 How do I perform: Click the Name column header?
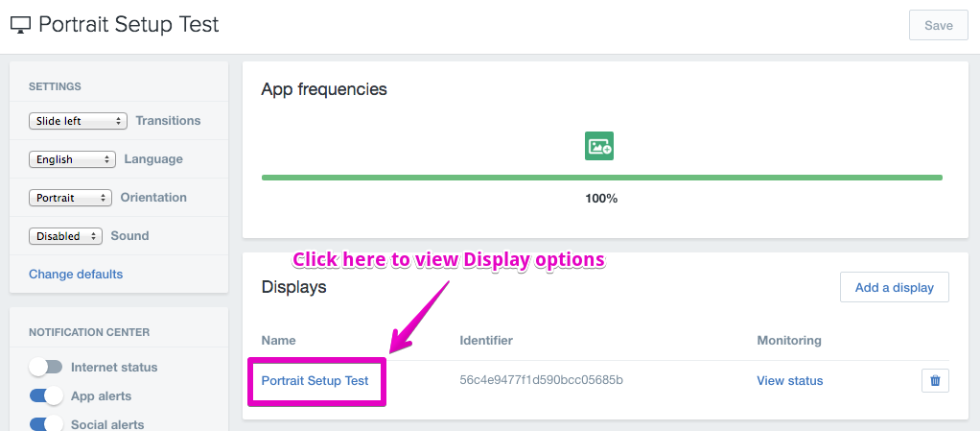point(279,341)
